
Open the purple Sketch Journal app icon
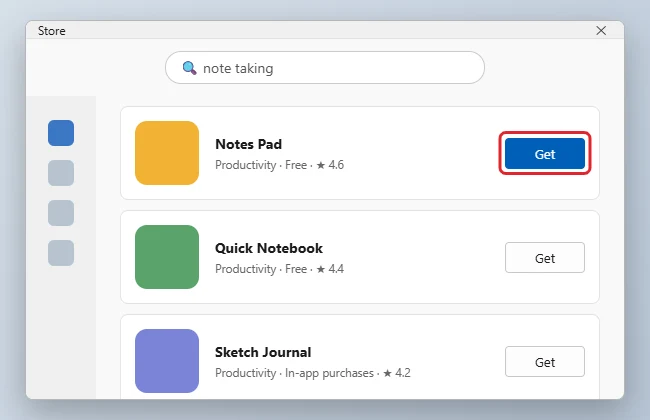(167, 361)
